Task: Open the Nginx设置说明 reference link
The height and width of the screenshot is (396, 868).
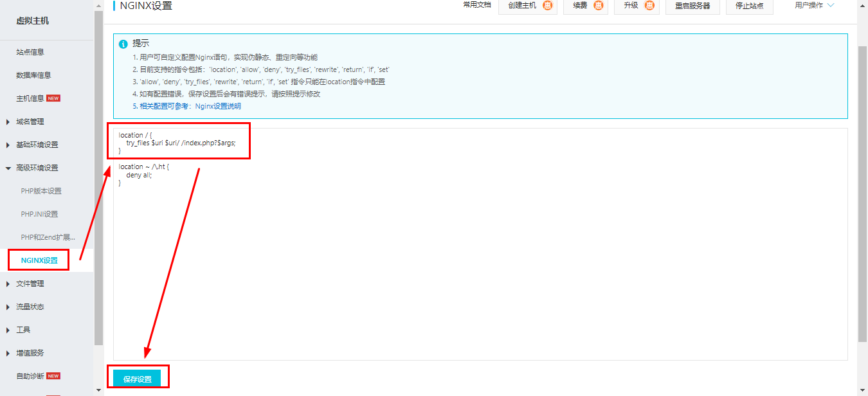Action: 218,106
